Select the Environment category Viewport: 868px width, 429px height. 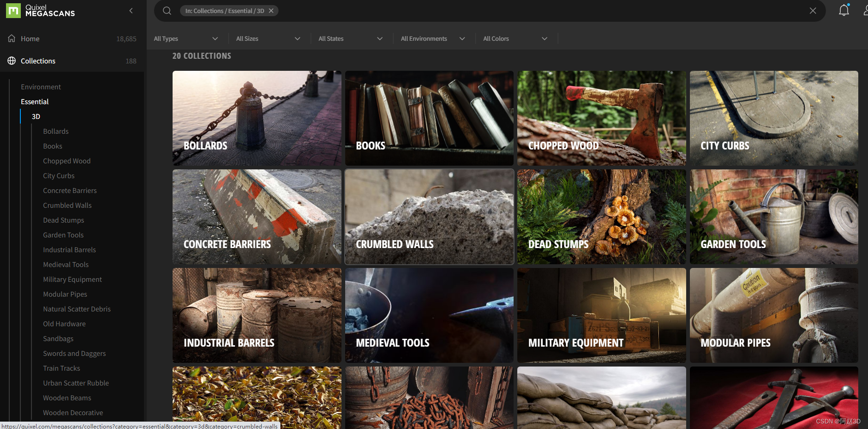tap(41, 87)
